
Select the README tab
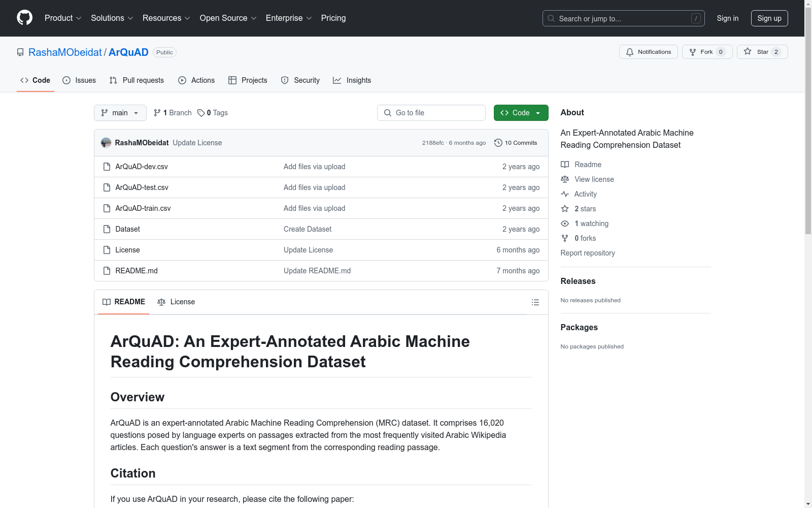124,302
